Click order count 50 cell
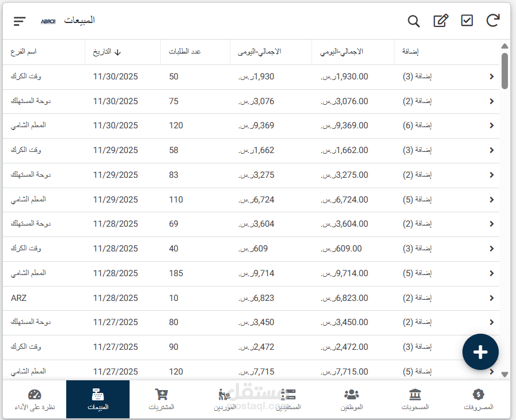The height and width of the screenshot is (420, 516). 174,77
